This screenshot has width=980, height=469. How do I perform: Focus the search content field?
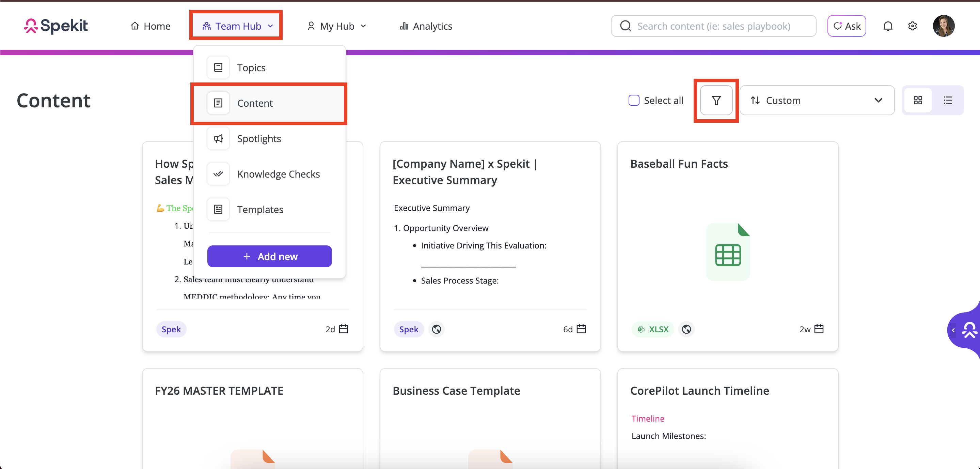tap(713, 26)
